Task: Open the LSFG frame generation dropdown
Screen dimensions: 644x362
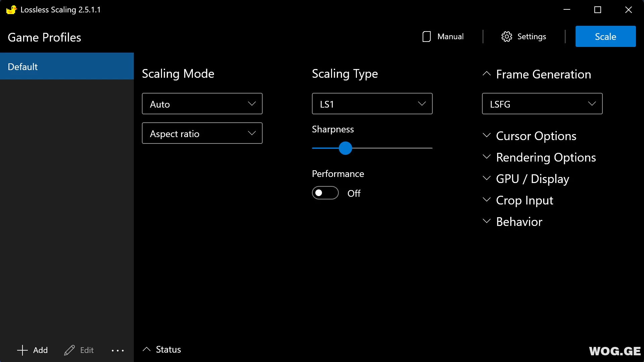Action: coord(542,104)
